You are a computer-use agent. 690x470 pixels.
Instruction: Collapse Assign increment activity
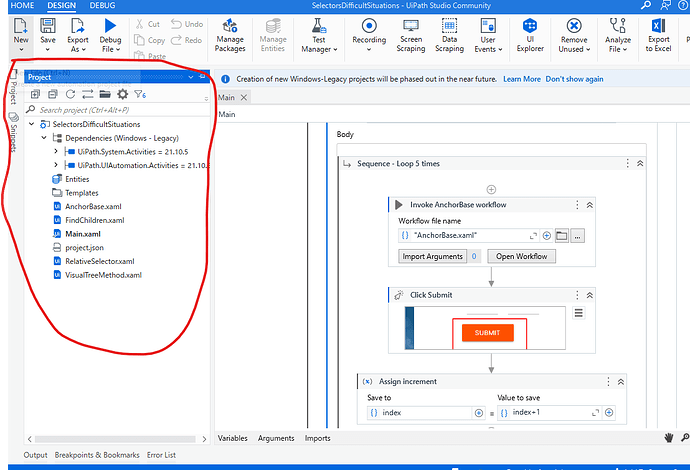coord(620,382)
